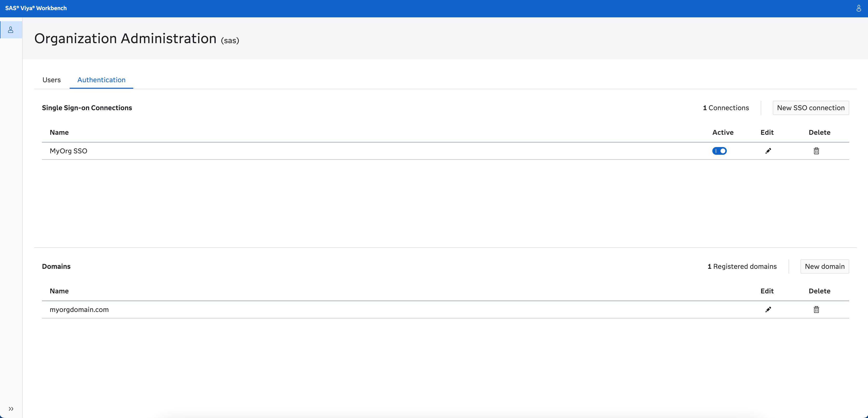Select the myorgdomain.com row
The width and height of the screenshot is (868, 418).
pyautogui.click(x=79, y=310)
